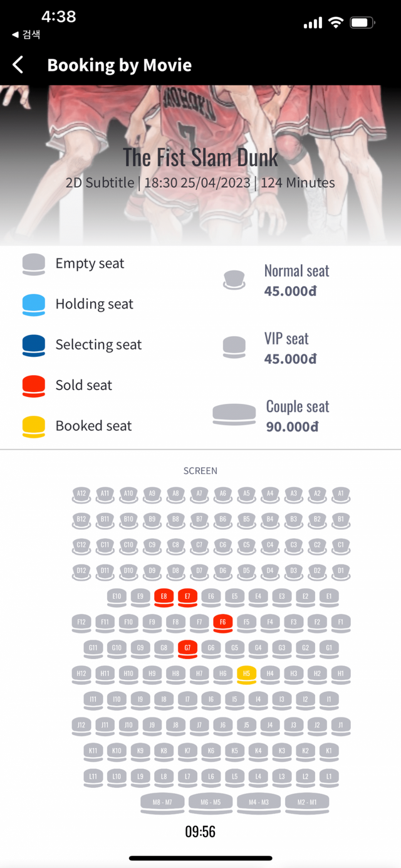Tap the booked yellow seat H5
The image size is (401, 868).
click(246, 674)
